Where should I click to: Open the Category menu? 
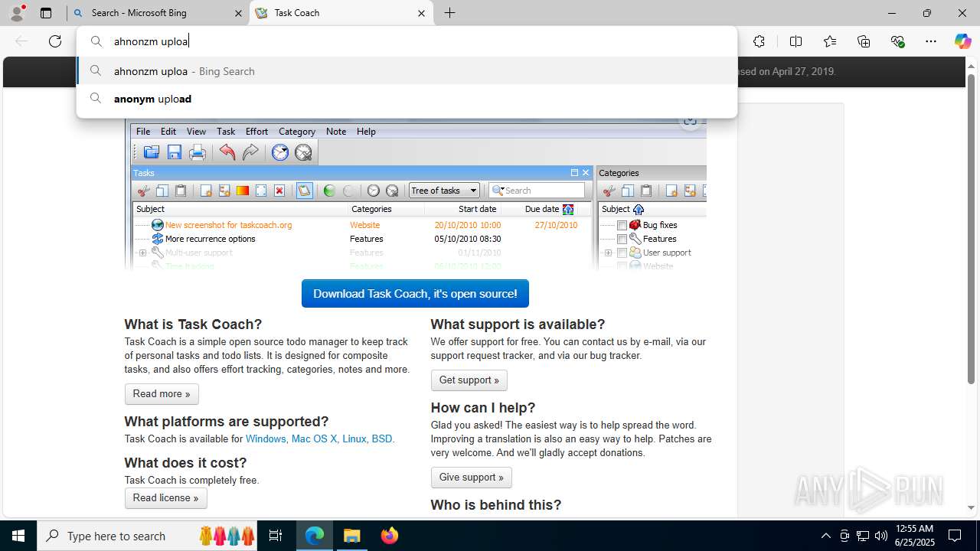pos(296,132)
